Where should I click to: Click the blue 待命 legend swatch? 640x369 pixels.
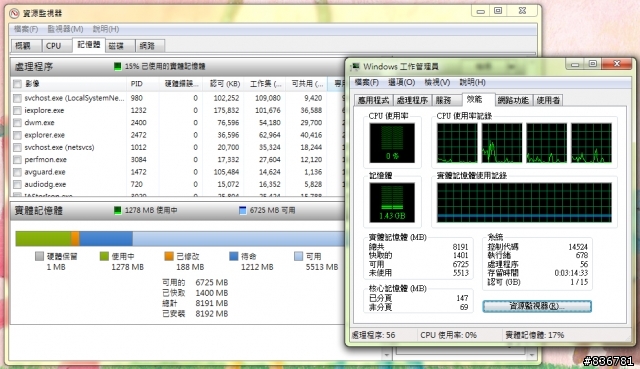[x=233, y=256]
